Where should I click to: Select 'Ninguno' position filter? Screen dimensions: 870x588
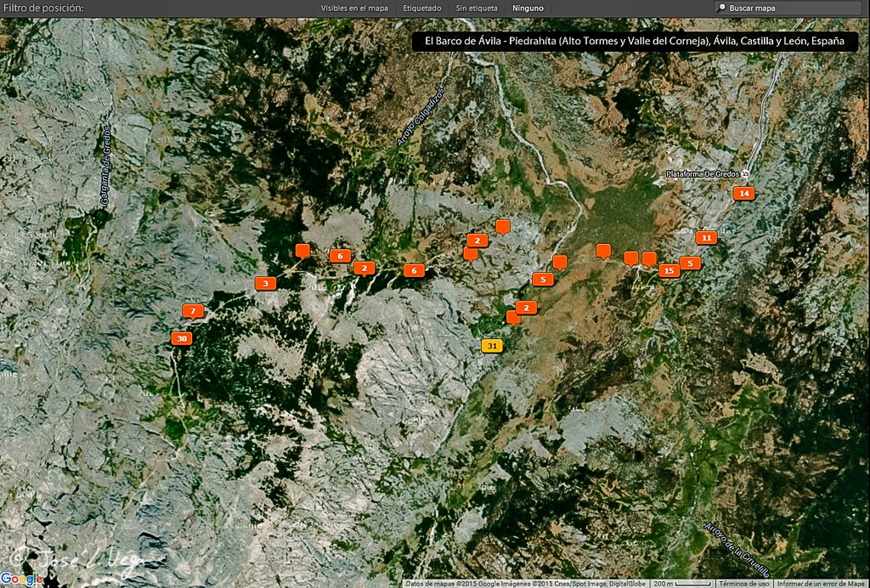(528, 8)
